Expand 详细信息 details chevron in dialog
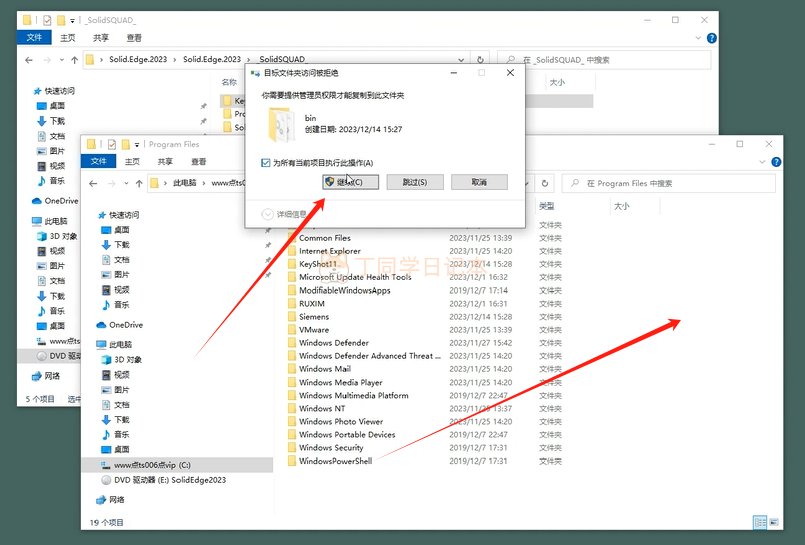Viewport: 805px width, 545px height. (x=267, y=214)
